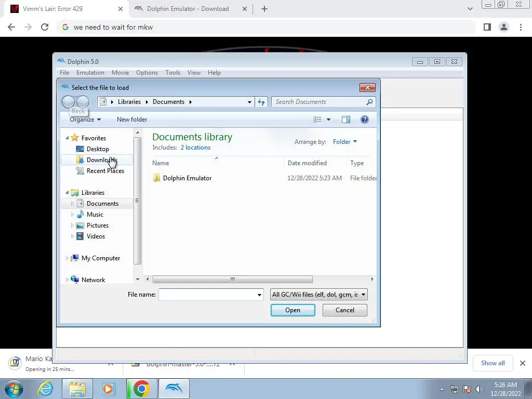Open the Options menu in Dolphin
This screenshot has width=532, height=399.
147,73
